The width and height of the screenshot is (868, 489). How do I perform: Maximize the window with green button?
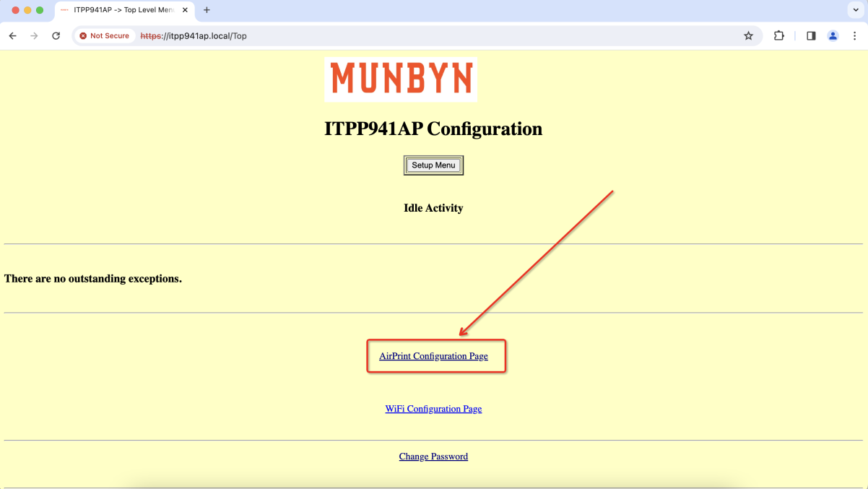pyautogui.click(x=40, y=10)
